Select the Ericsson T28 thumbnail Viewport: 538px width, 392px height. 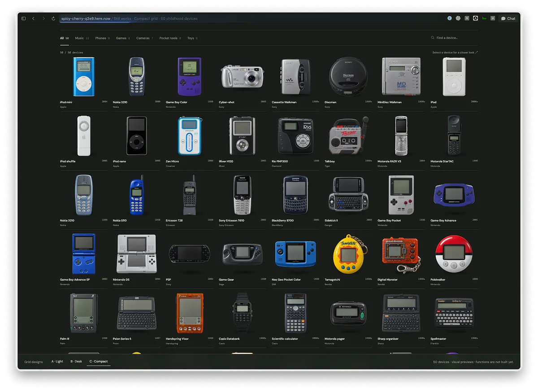(190, 195)
